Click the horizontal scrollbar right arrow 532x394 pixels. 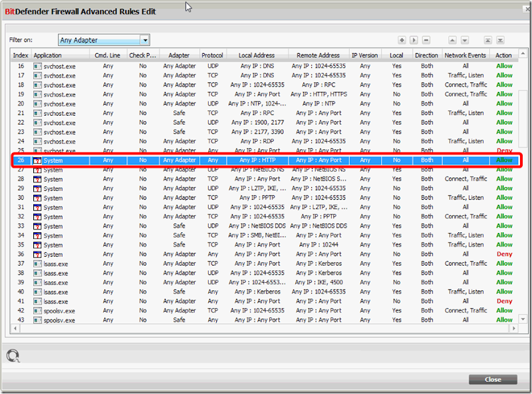513,328
